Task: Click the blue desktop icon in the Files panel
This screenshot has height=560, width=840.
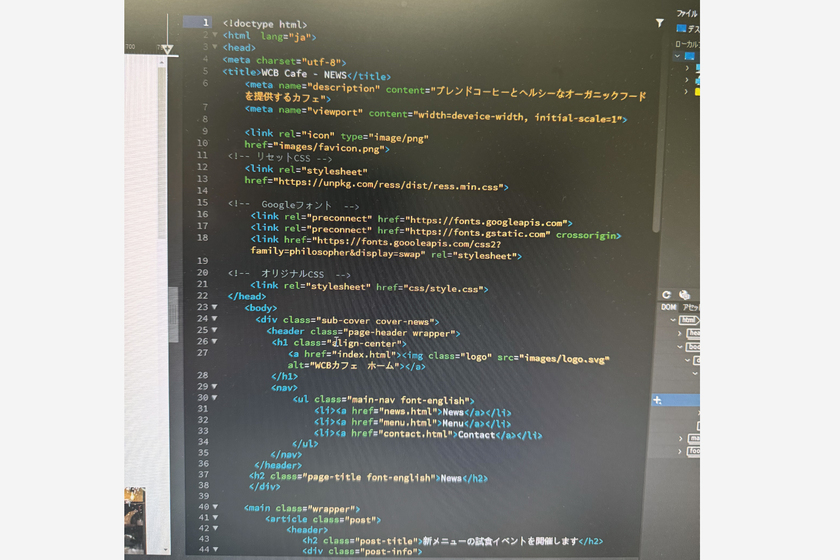Action: tap(682, 29)
